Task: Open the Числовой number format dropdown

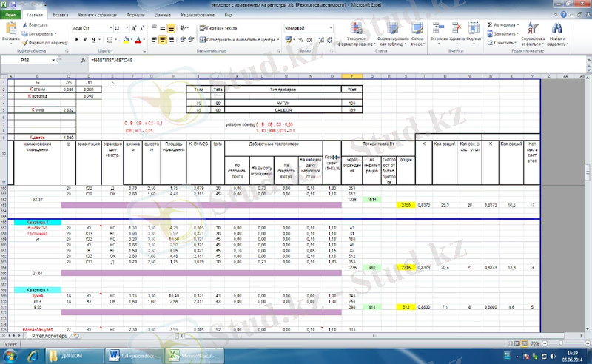Action: coord(330,27)
